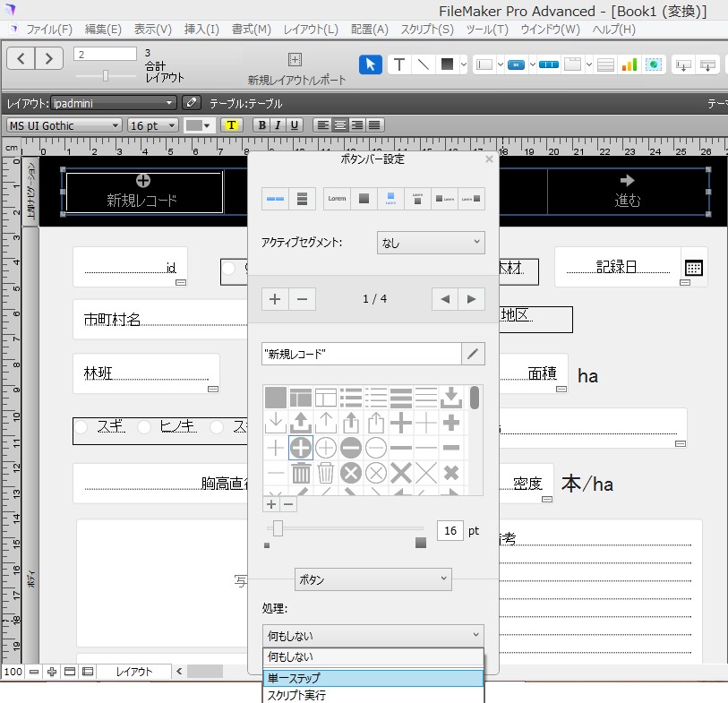Viewport: 728px width, 703px height.
Task: Choose icon left of label style
Action: [445, 199]
